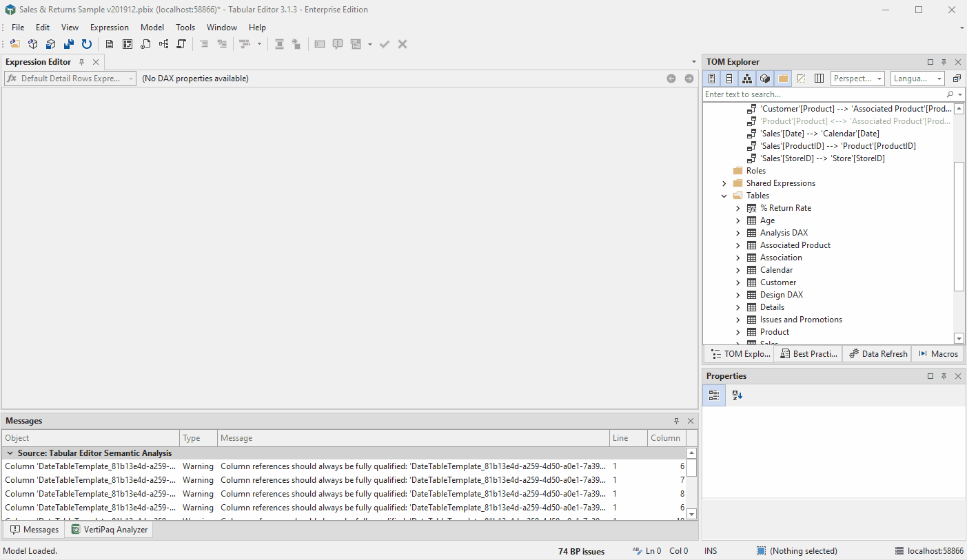
Task: Click alphabetical sort icon in Properties
Action: [737, 395]
